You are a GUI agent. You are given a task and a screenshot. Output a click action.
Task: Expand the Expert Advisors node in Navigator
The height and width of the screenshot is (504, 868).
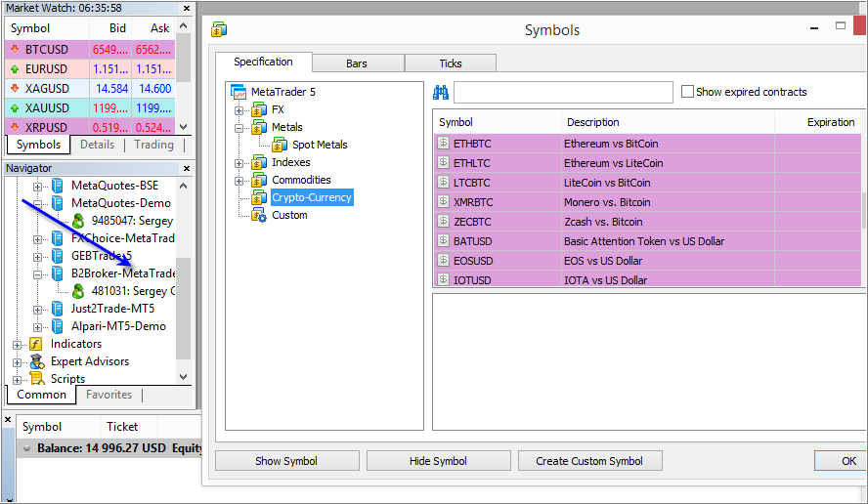tap(17, 363)
